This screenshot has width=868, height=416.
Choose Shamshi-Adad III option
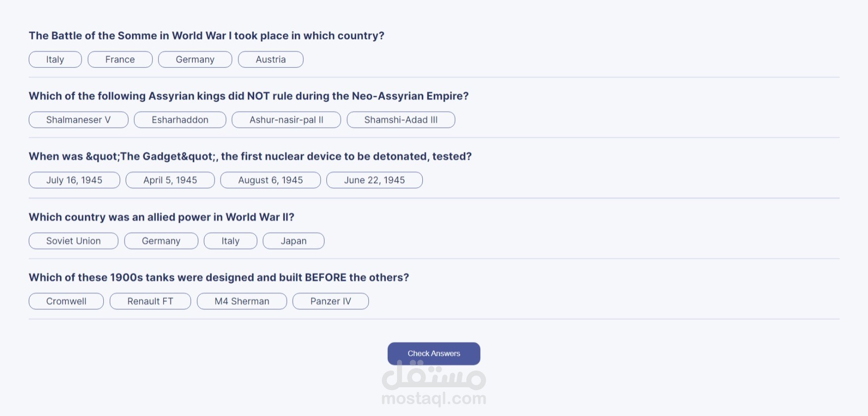pos(401,120)
